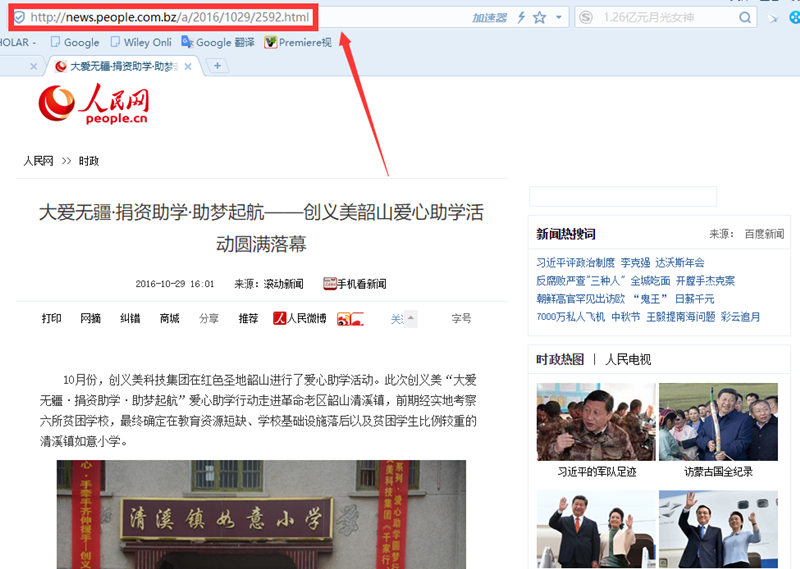Click the site security shield icon
Viewport: 800px width, 569px height.
[x=18, y=17]
